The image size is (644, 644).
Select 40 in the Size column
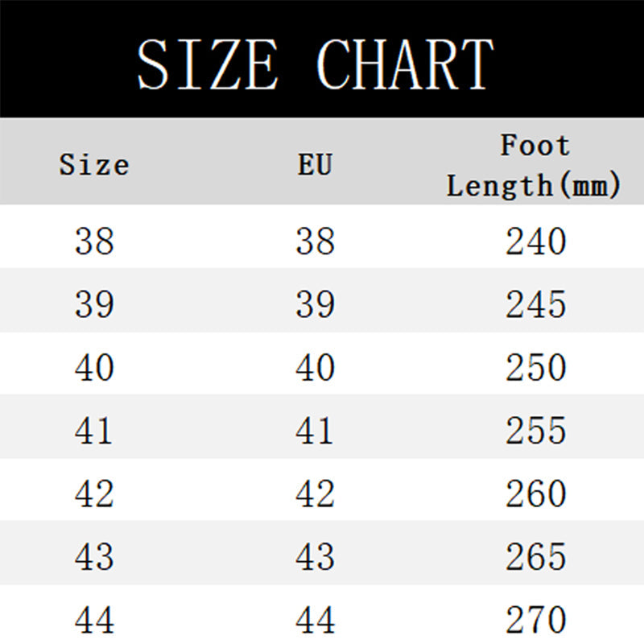94,368
